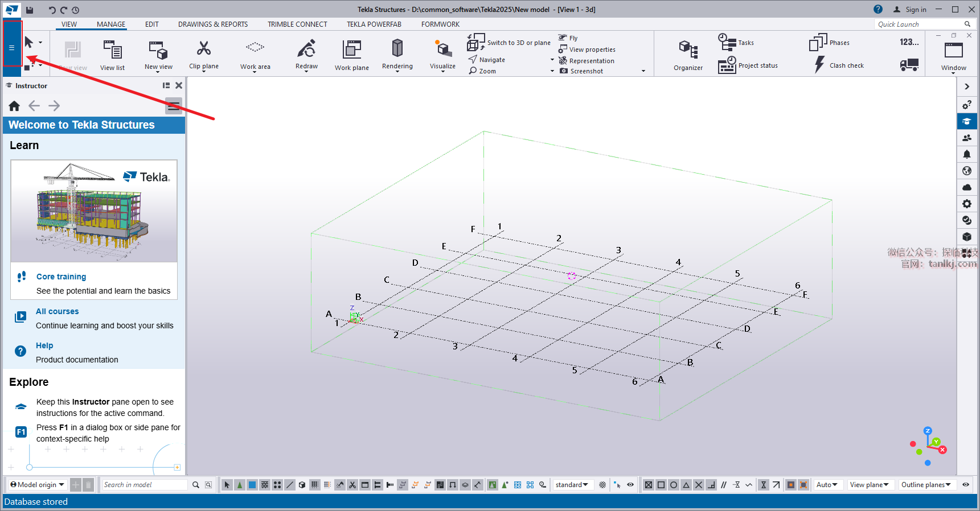
Task: Toggle the eye icon at bottom-right
Action: tap(966, 485)
